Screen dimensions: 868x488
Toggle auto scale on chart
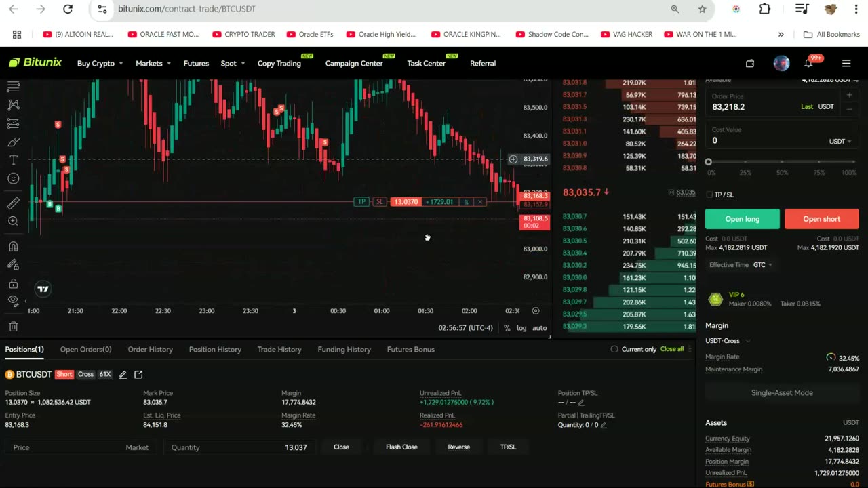click(539, 328)
